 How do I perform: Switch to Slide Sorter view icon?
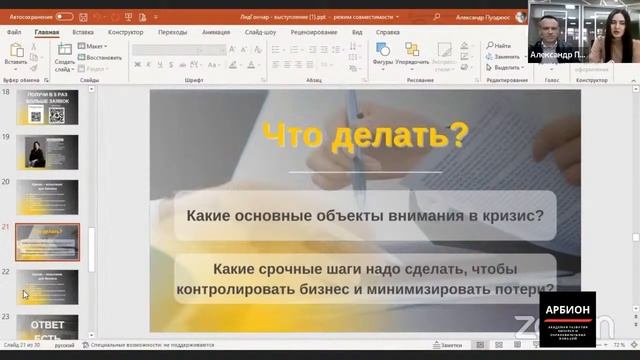pos(499,345)
